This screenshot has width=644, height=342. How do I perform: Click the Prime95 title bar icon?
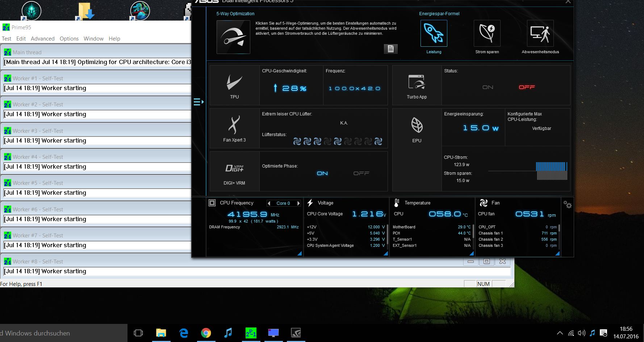click(6, 27)
